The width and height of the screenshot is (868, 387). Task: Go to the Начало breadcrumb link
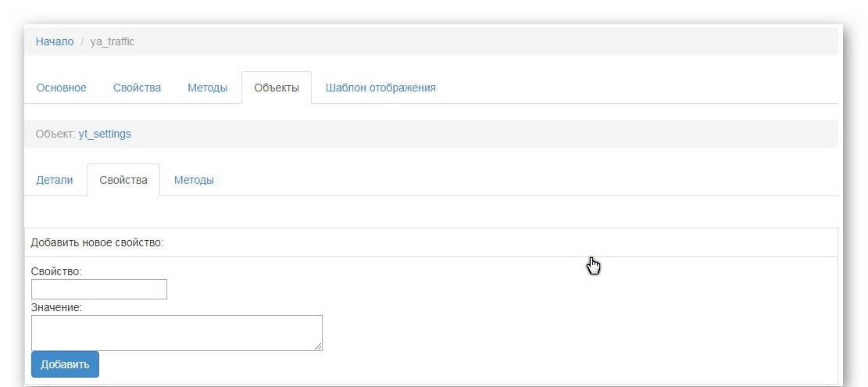pyautogui.click(x=55, y=41)
